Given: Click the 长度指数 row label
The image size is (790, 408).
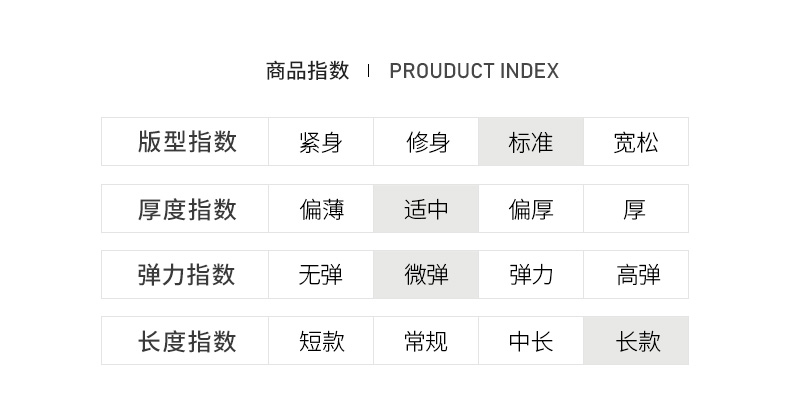Looking at the screenshot, I should [186, 341].
